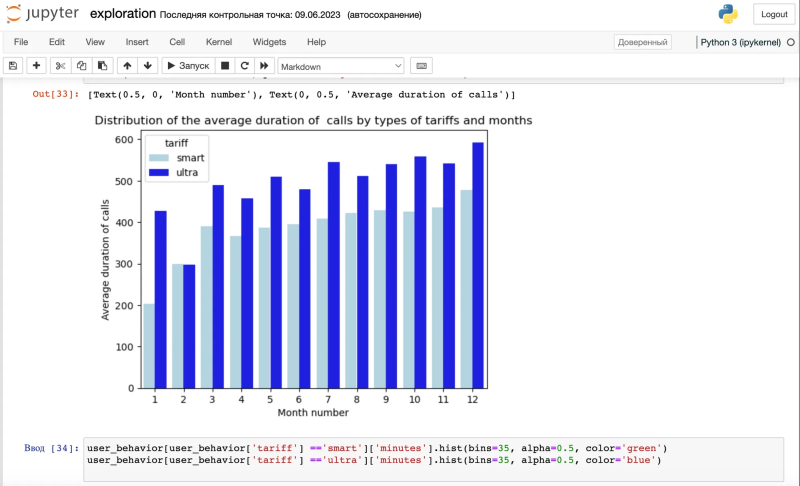Save notebook with the floppy disk icon
This screenshot has height=486, width=800.
[13, 66]
